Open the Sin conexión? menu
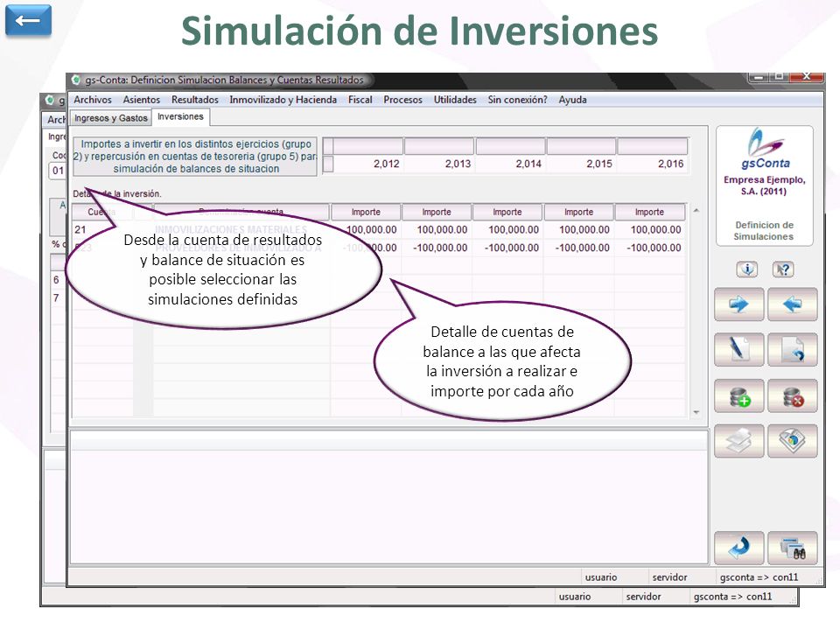Screen dimensions: 840x630 tap(517, 100)
